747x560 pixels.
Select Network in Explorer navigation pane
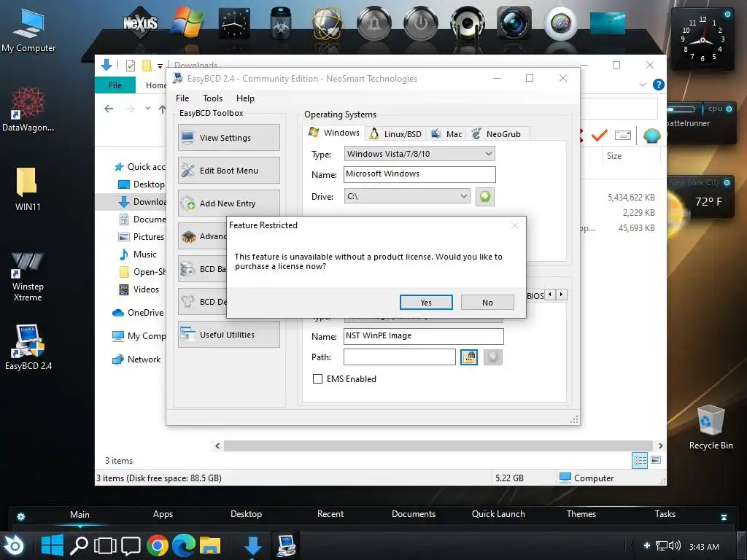tap(136, 359)
